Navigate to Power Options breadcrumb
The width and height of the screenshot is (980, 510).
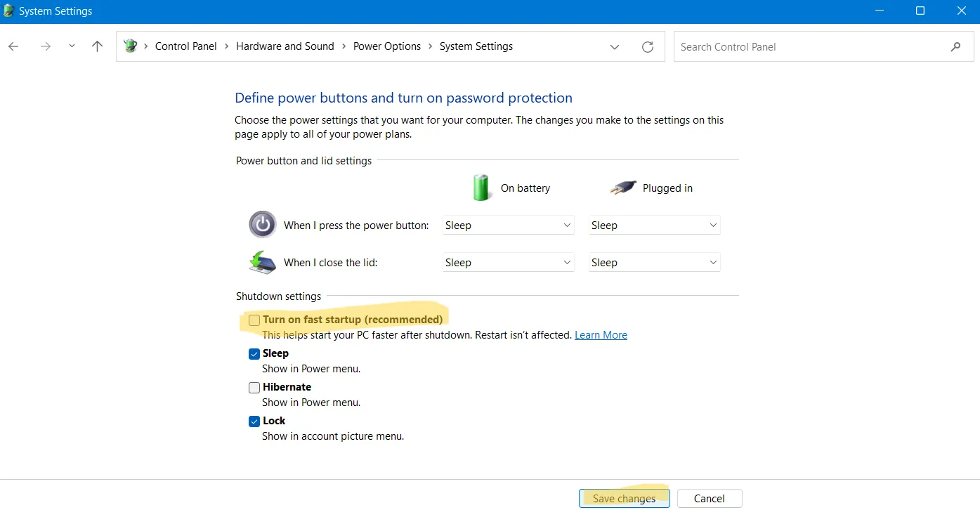387,46
